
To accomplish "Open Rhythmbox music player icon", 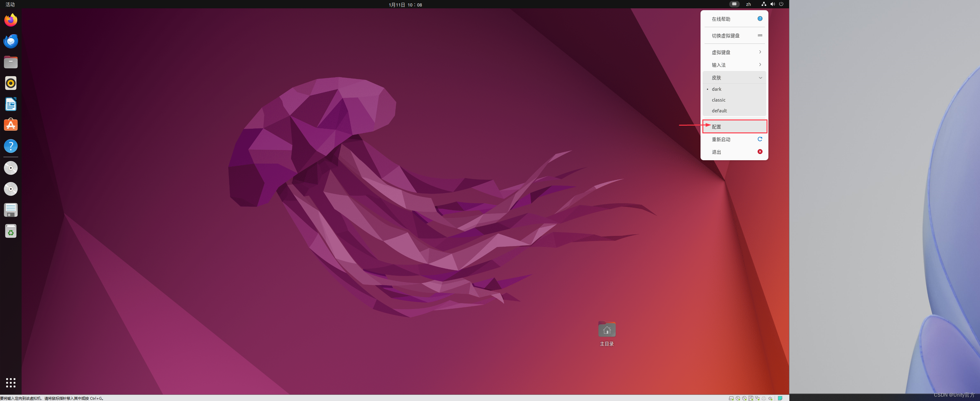I will coord(11,83).
